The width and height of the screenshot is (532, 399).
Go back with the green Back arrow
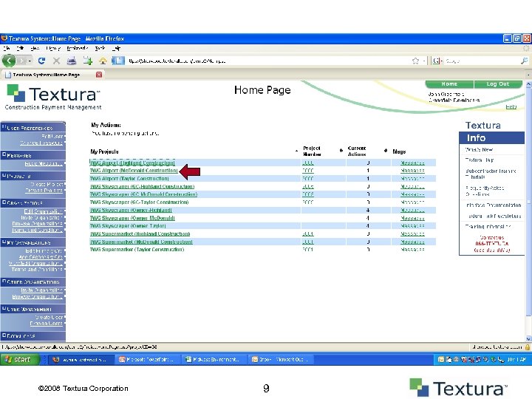(x=9, y=61)
